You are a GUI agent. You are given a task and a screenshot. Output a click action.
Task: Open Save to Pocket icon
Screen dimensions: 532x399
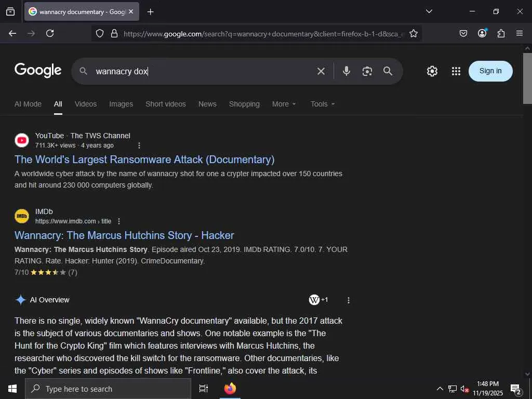(463, 33)
